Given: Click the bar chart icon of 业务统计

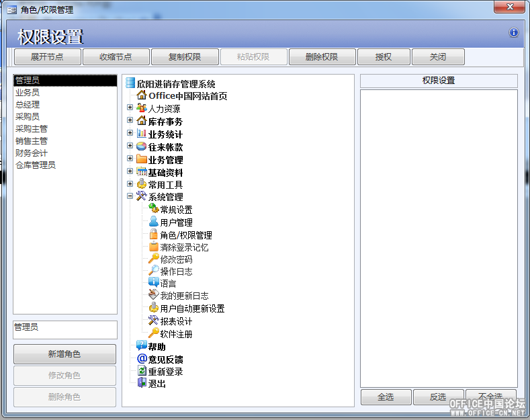Looking at the screenshot, I should (x=142, y=134).
